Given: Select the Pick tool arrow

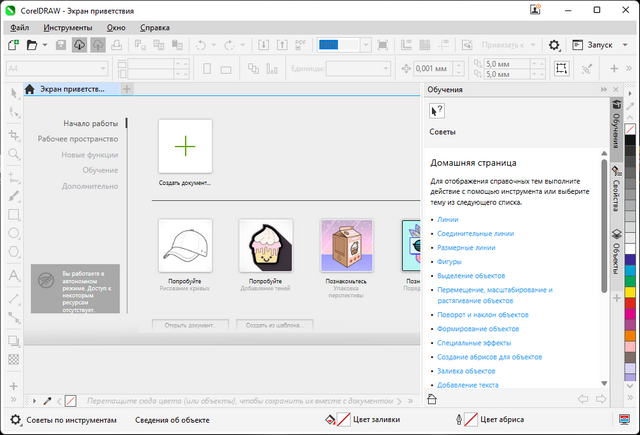Looking at the screenshot, I should [14, 93].
